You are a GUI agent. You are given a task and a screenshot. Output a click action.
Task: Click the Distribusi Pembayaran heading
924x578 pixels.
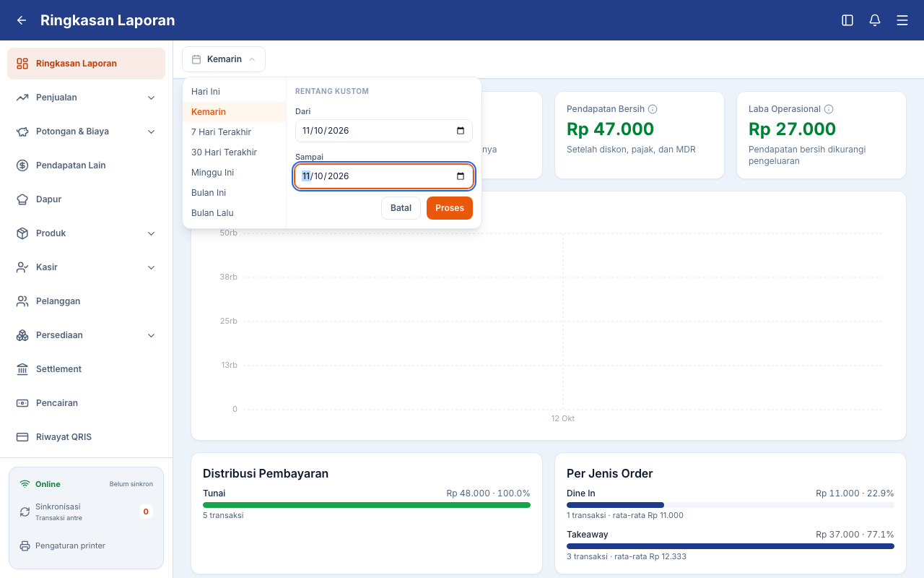tap(266, 474)
